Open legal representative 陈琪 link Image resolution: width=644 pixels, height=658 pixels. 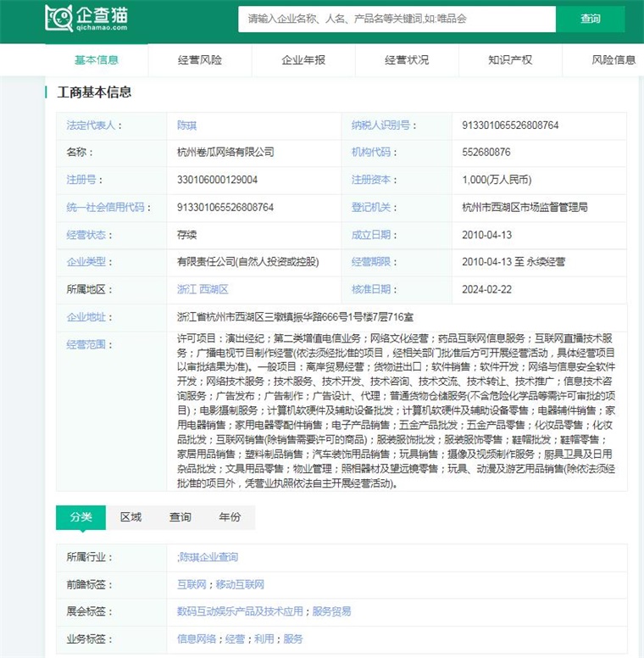point(186,125)
